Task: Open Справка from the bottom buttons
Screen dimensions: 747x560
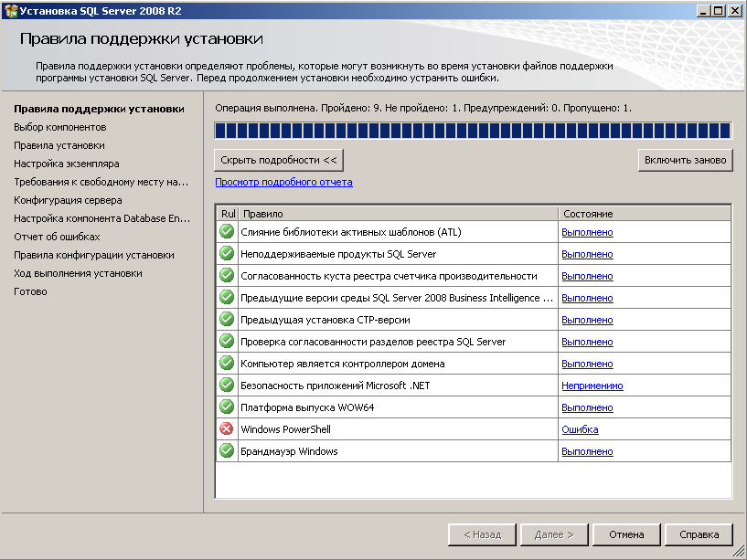Action: tap(699, 534)
